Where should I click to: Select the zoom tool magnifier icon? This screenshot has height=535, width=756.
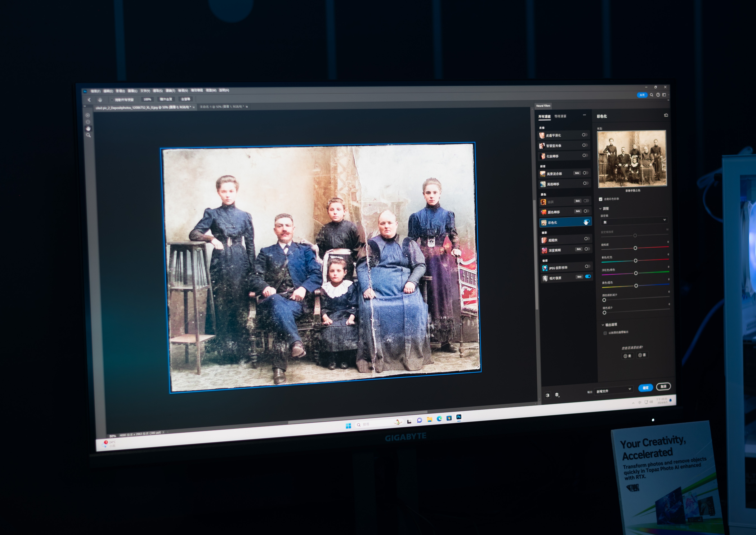point(88,135)
